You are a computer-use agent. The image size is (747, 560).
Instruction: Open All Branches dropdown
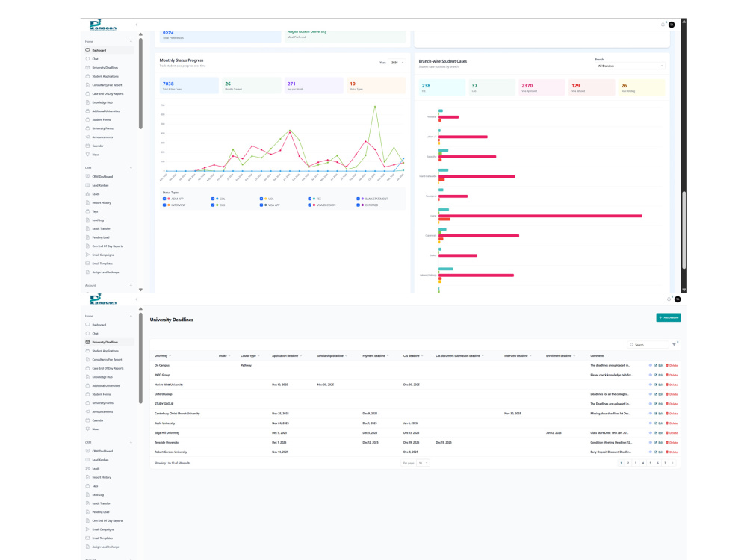point(629,66)
